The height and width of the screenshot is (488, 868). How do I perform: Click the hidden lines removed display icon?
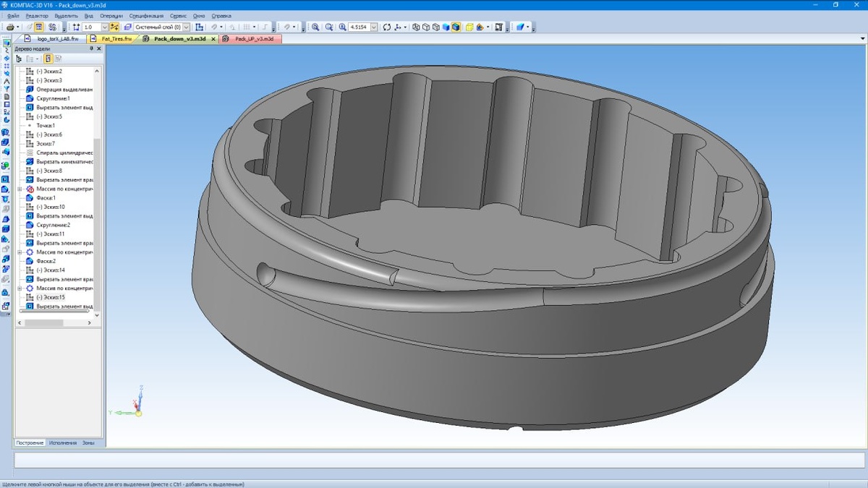coord(426,27)
